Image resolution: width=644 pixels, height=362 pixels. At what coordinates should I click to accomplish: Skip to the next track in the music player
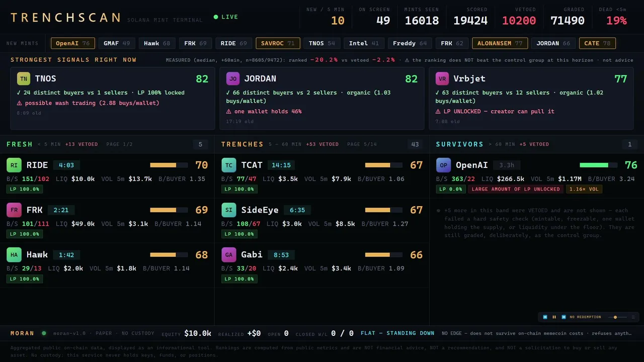coord(563,317)
